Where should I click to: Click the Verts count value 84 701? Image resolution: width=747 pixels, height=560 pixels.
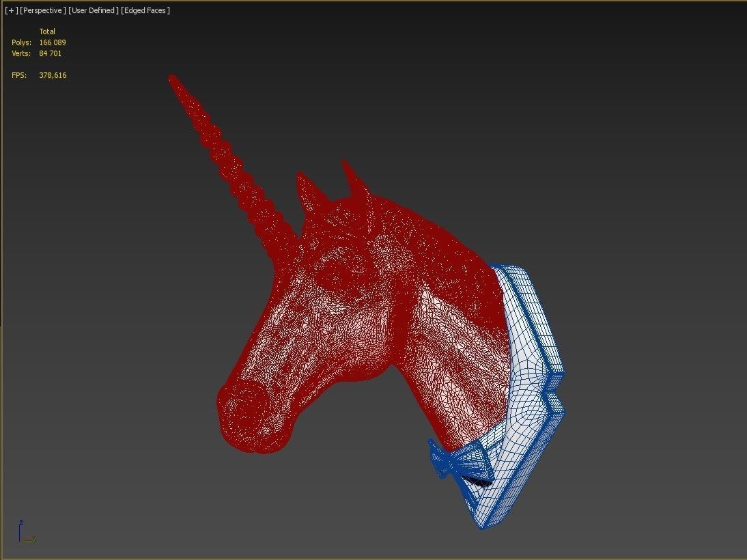(50, 53)
